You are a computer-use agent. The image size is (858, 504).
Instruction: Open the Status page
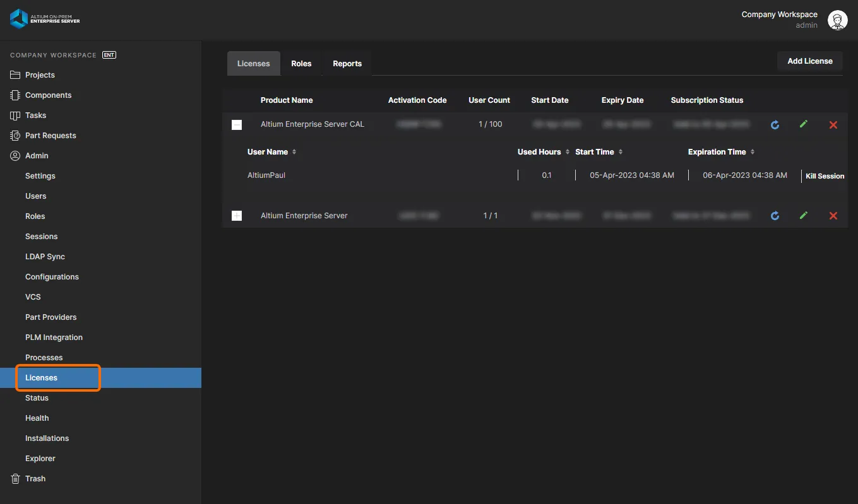[37, 398]
